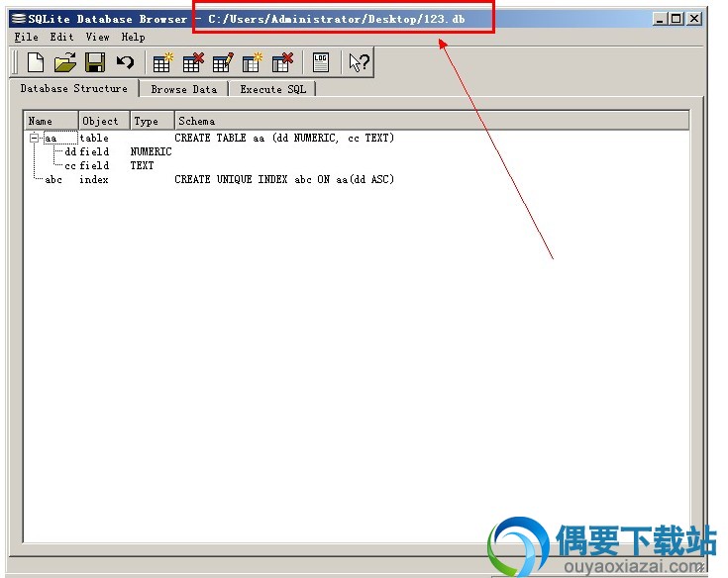Image resolution: width=728 pixels, height=578 pixels.
Task: Click the Delete Table toolbar icon
Action: point(193,62)
